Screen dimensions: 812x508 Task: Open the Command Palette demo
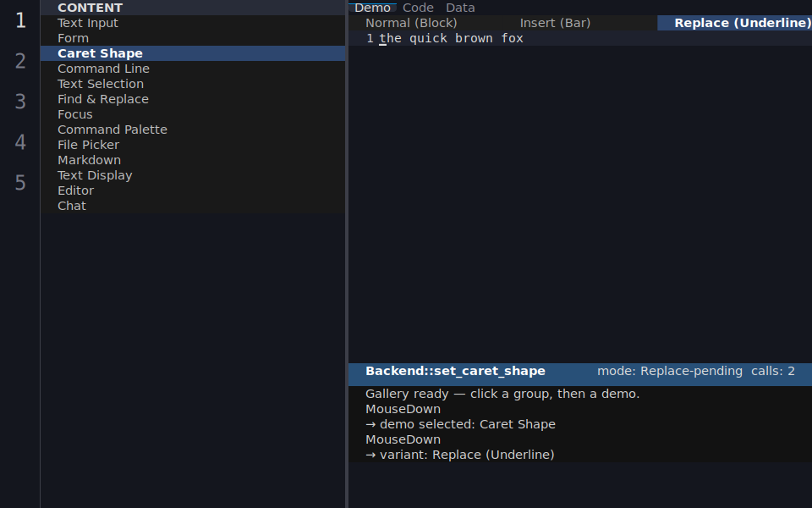tap(193, 130)
